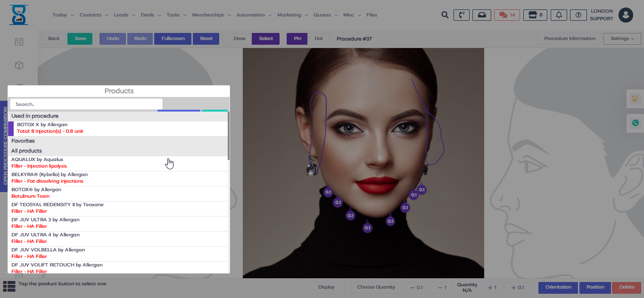Click the purple BOTOX X color swatch

pos(11,129)
